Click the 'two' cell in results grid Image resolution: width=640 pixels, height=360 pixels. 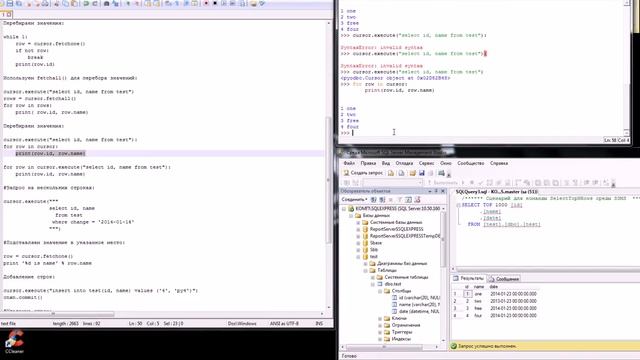(x=478, y=301)
